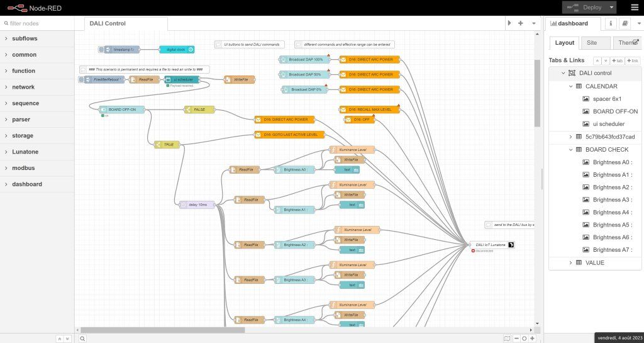Image resolution: width=644 pixels, height=343 pixels.
Task: Toggle the DALI IoT Lunatone node button
Action: (511, 245)
